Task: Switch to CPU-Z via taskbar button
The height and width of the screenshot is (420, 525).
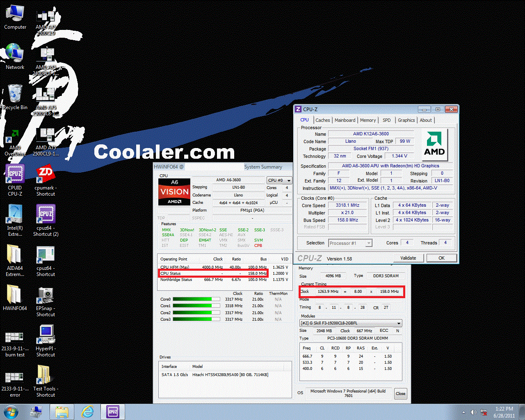Action: (x=113, y=412)
